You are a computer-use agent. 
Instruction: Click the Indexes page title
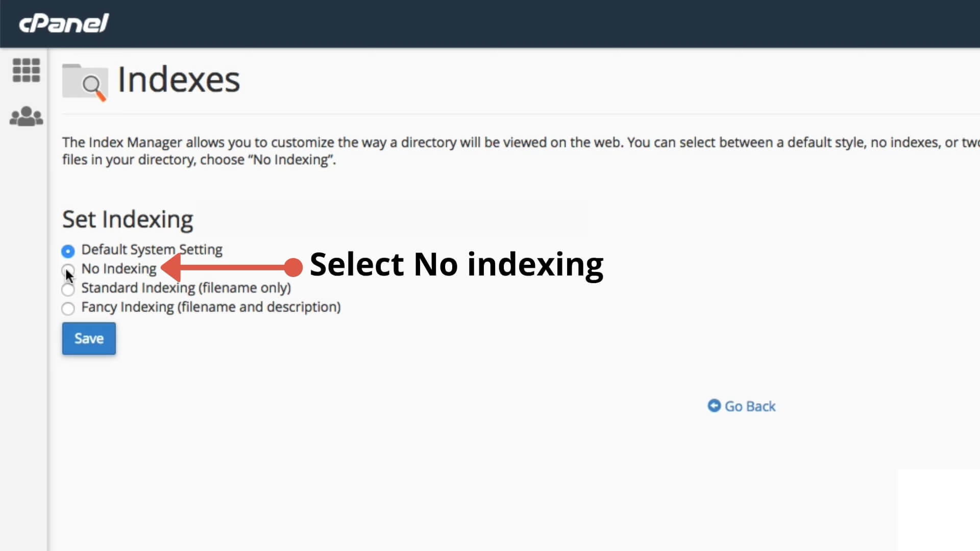point(179,80)
